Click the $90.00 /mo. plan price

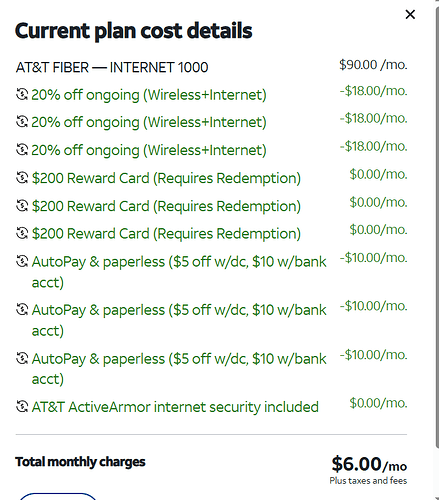373,65
